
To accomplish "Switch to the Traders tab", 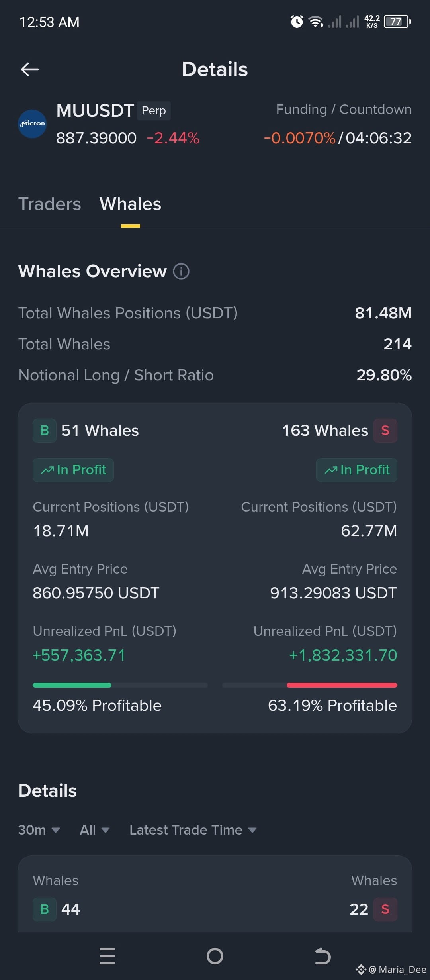I will coord(50,204).
